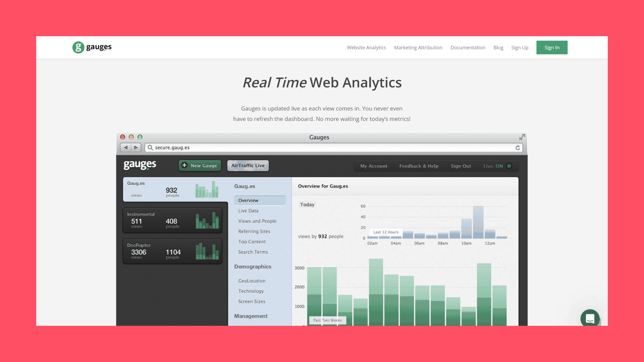Click the Instrumental mini bar chart
The image size is (644, 362).
tap(207, 220)
